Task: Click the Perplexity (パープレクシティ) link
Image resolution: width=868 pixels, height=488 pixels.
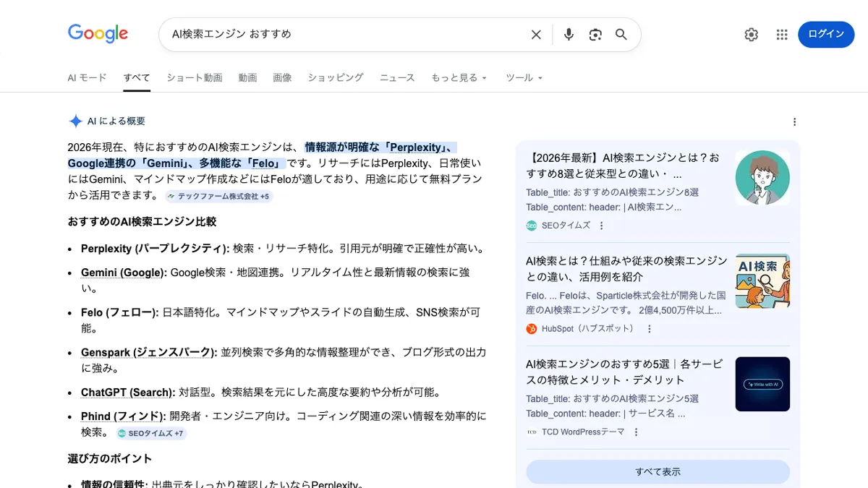Action: (x=155, y=249)
